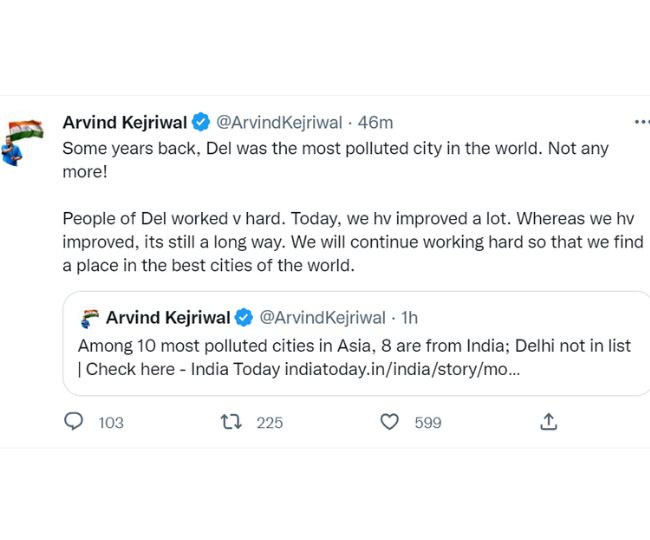Click the reply speech bubble icon
This screenshot has height=540, width=650.
point(73,422)
